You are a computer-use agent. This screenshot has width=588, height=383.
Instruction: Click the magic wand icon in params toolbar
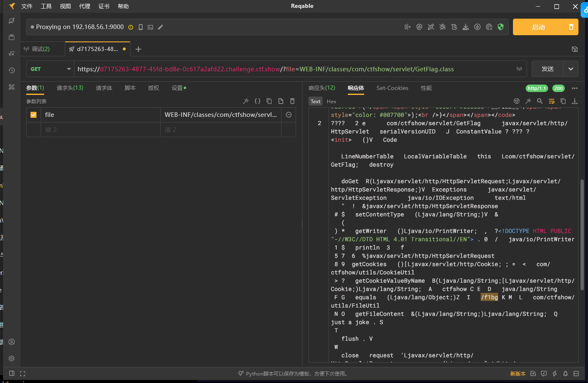(x=246, y=101)
